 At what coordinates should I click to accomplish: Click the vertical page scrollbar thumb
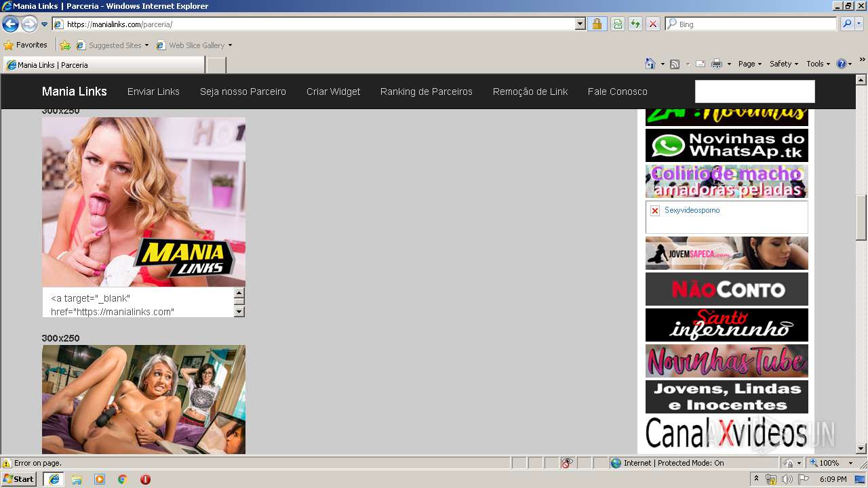point(861,218)
